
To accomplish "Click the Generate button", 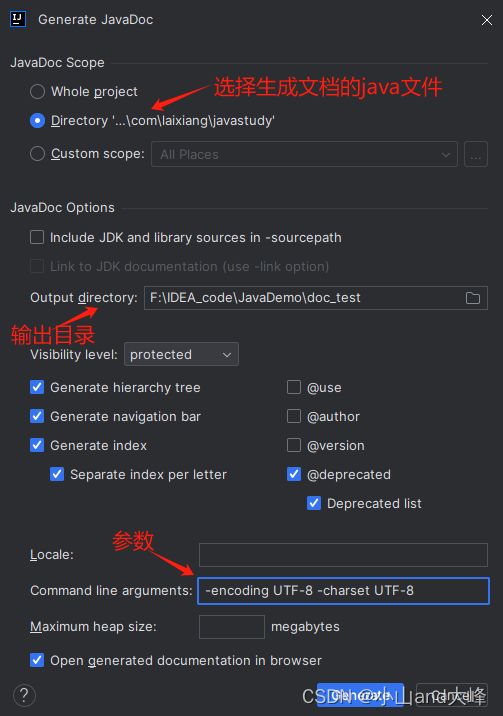I will (x=360, y=695).
